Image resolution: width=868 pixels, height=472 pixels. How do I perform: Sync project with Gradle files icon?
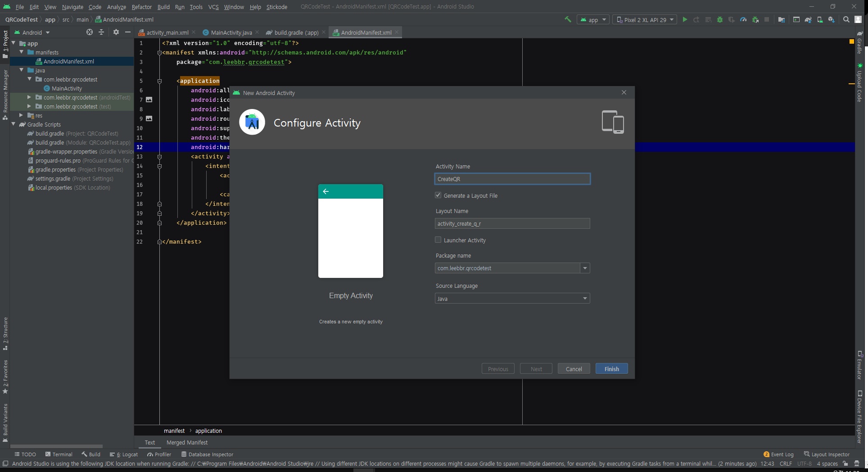808,19
